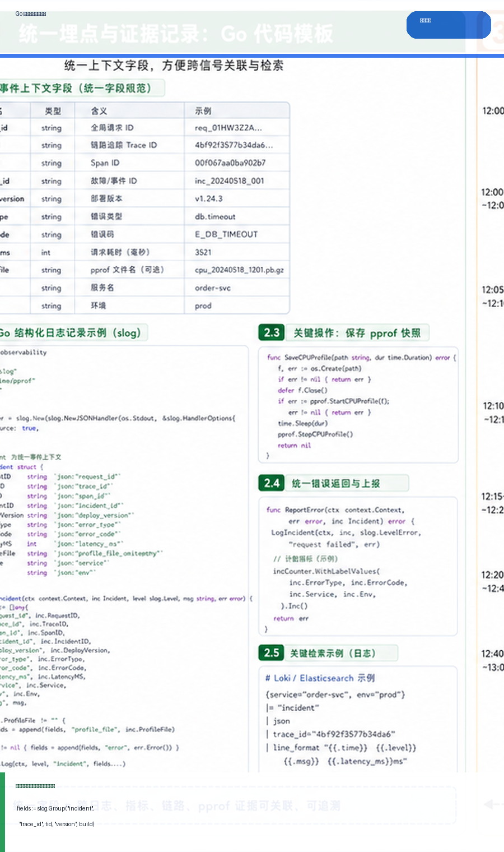Select heading "统一错误返回与上报"
Screen dimensions: 504x852
[x=336, y=483]
